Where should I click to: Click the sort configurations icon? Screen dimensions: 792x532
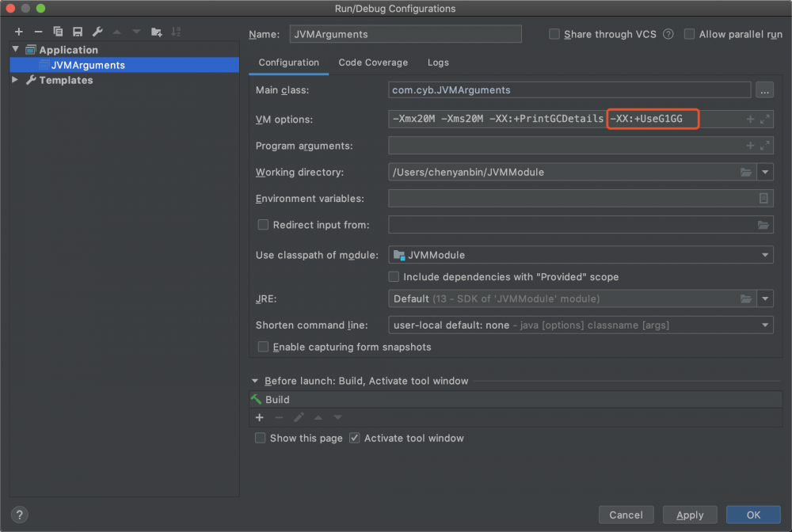pos(176,32)
